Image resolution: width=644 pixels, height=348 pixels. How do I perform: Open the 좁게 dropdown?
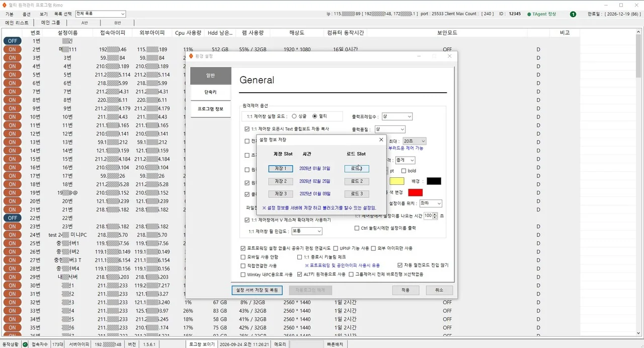tap(405, 160)
